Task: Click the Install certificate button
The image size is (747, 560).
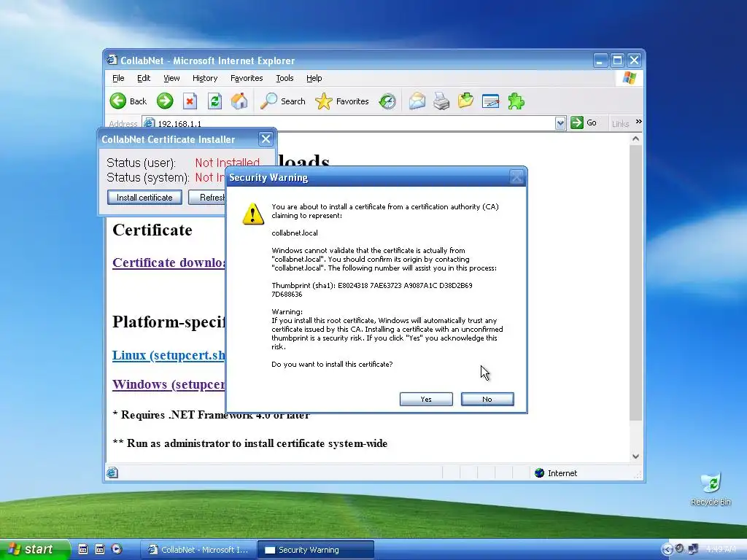Action: 144,197
